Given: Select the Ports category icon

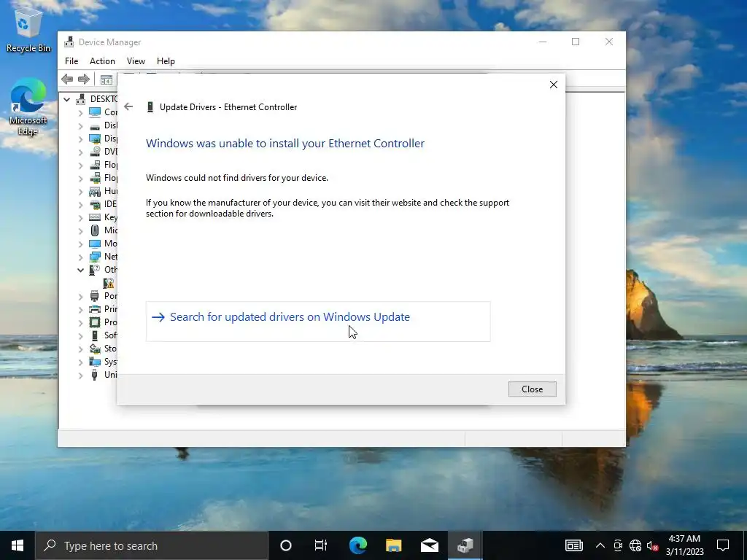Looking at the screenshot, I should [95, 296].
